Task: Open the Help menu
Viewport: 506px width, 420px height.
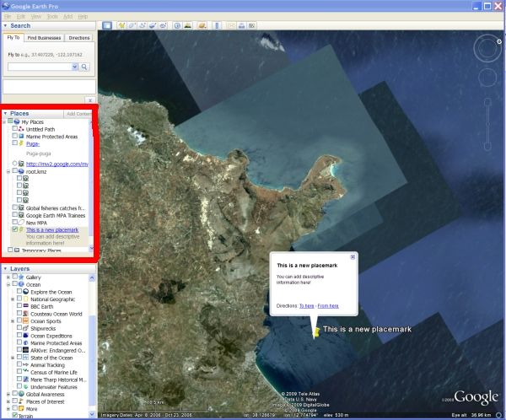Action: coord(83,17)
